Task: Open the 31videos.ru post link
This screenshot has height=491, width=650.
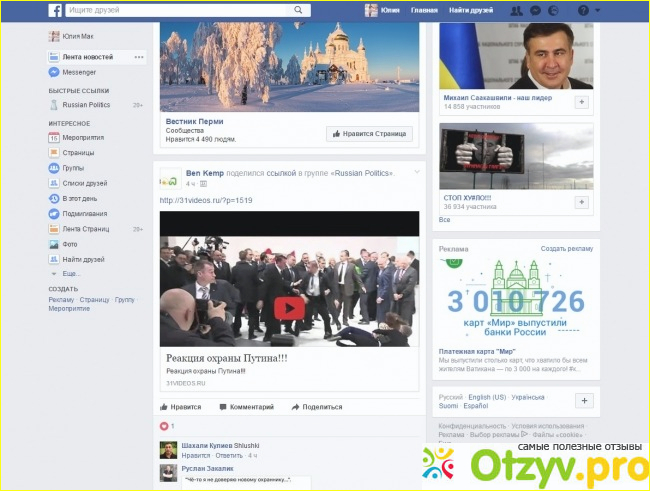Action: [x=206, y=201]
